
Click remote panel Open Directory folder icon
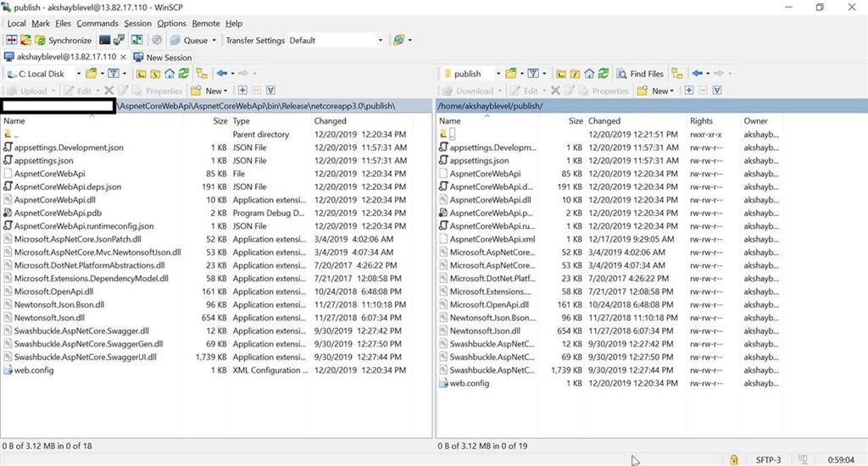[511, 74]
